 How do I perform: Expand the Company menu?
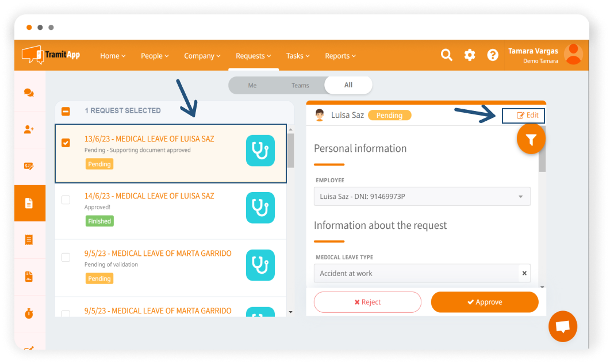pos(202,56)
